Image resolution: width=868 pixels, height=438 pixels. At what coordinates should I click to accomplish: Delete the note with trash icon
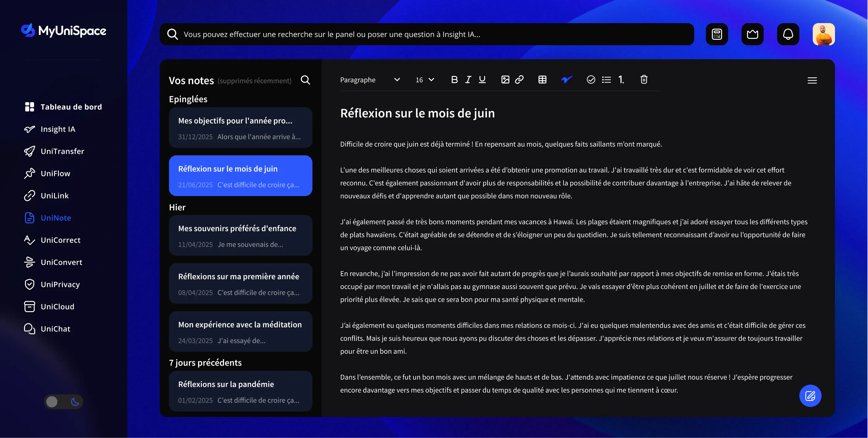click(644, 80)
